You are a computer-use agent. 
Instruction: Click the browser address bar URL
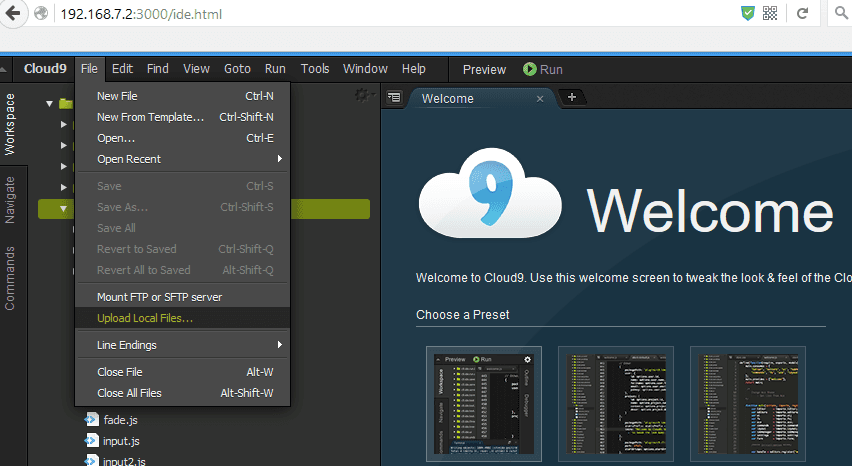point(141,14)
